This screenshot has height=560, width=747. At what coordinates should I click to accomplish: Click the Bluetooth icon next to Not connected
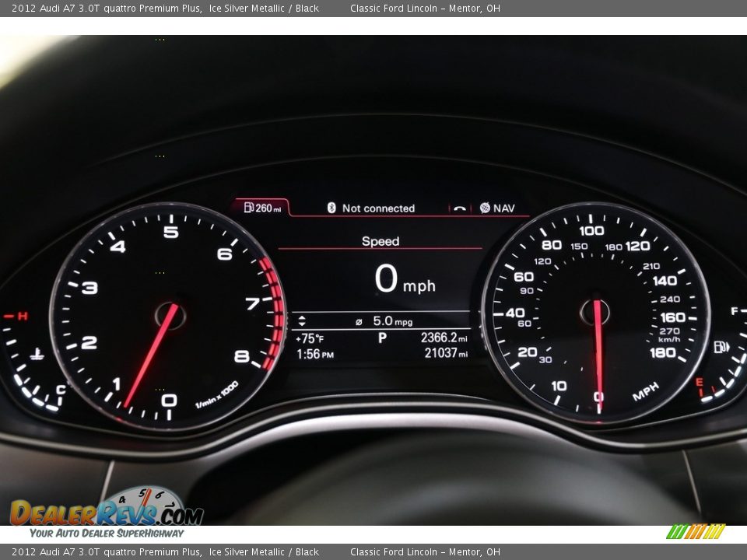332,208
